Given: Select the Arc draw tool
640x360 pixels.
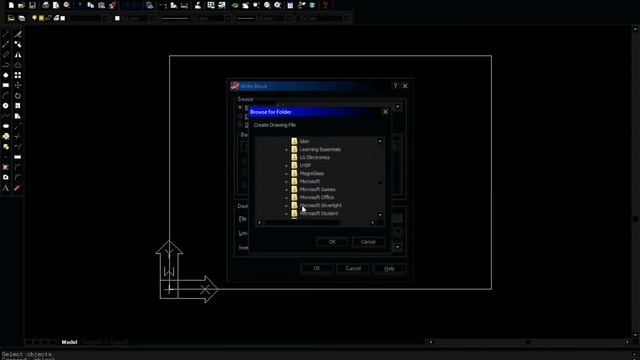Looking at the screenshot, I should pyautogui.click(x=6, y=96).
